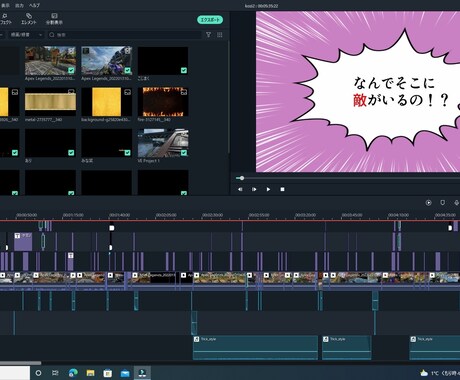Select the longest Tick_style audio clip

[255, 348]
